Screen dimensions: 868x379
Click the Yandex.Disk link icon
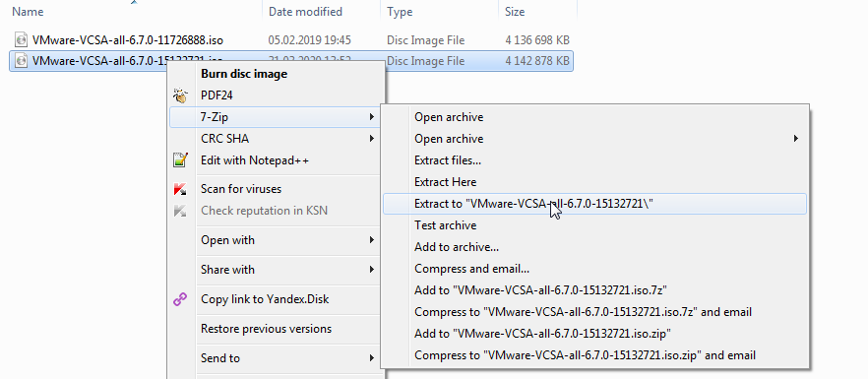pos(180,300)
